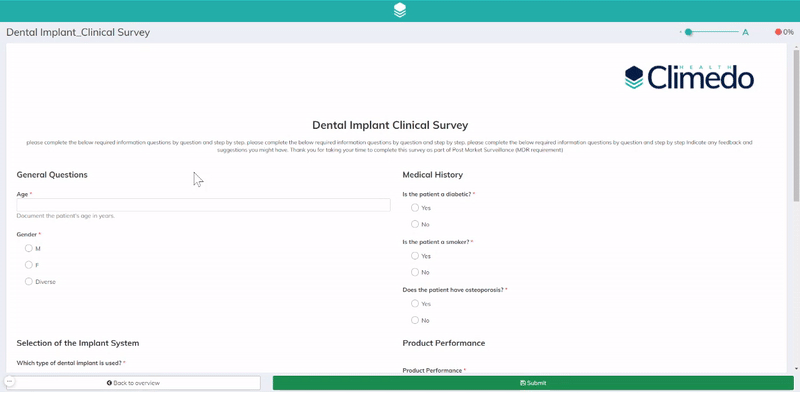Click 'Document the patient's age in years' hint
The image size is (800, 393).
pos(66,216)
